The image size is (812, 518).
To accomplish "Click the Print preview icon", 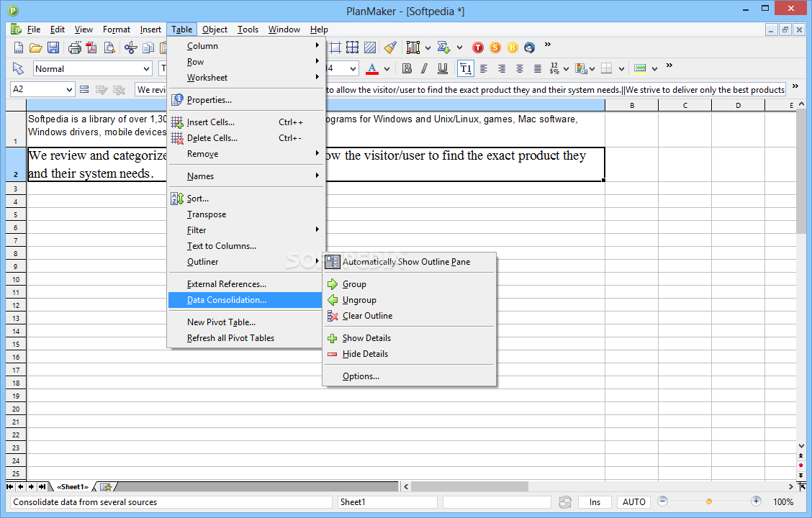I will coord(109,48).
